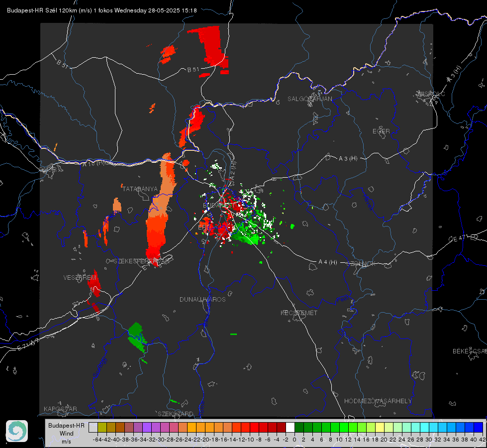Click the KECSKEMÉT city label
The width and height of the screenshot is (487, 448).
coord(299,313)
